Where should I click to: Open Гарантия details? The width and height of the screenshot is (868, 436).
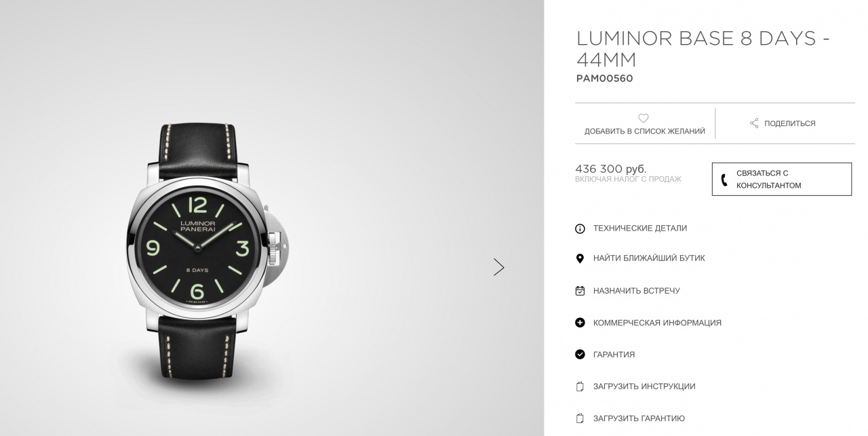614,355
